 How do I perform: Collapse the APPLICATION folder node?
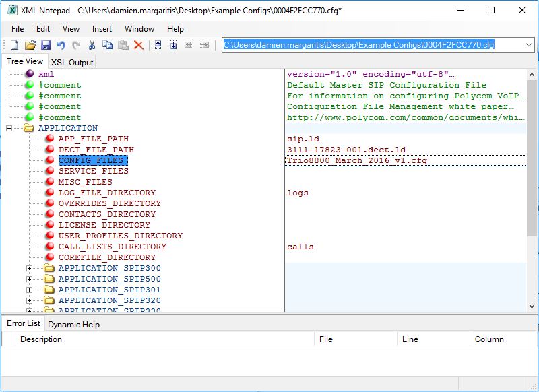pos(9,128)
